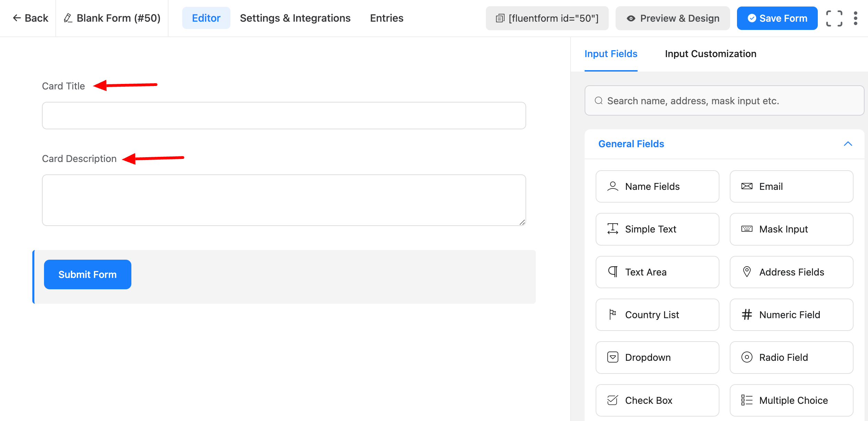
Task: Add a Dropdown field
Action: pyautogui.click(x=657, y=357)
